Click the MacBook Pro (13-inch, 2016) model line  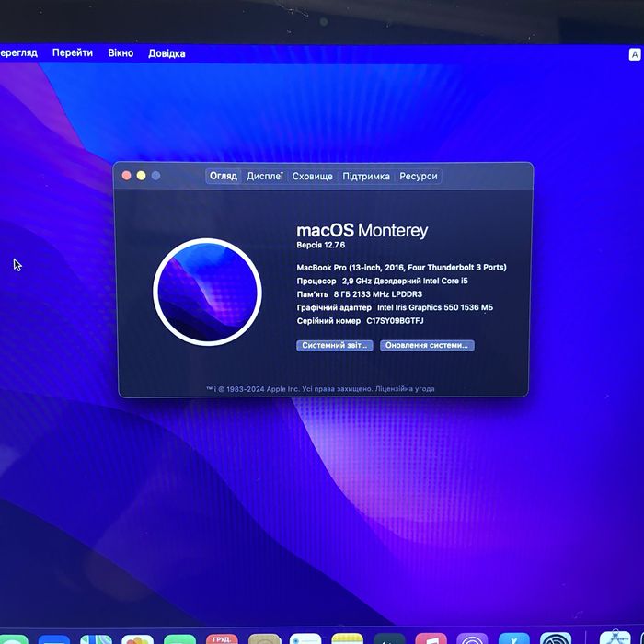401,268
